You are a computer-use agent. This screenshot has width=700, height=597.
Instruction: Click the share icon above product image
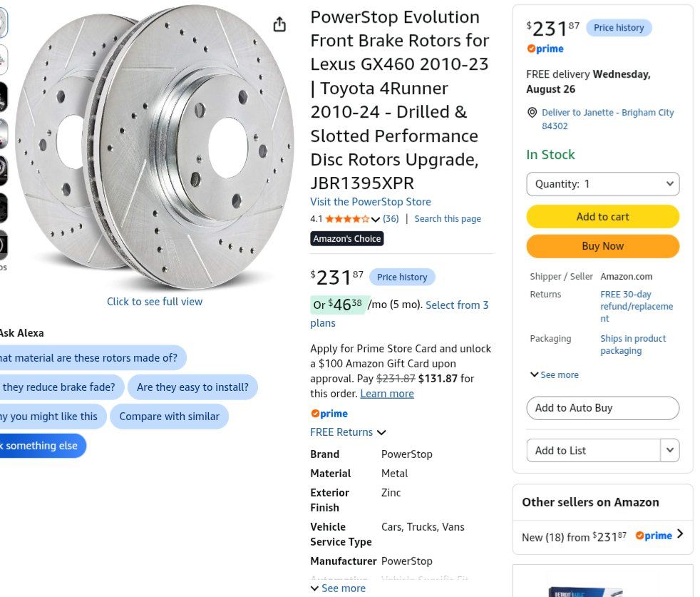(x=279, y=24)
